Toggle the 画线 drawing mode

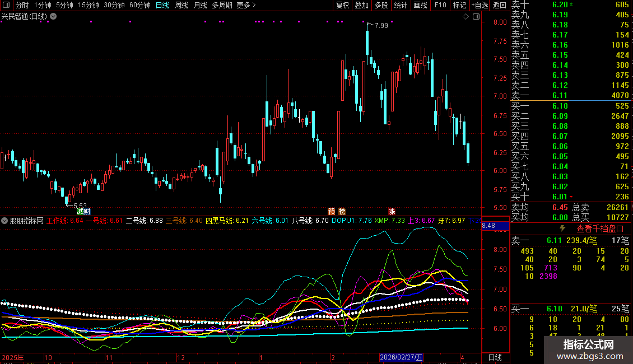[x=420, y=5]
